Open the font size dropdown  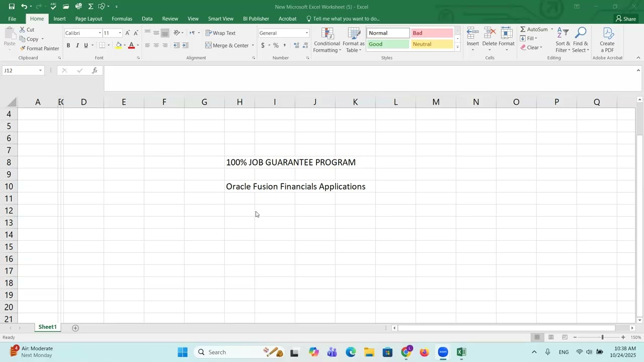tap(120, 33)
